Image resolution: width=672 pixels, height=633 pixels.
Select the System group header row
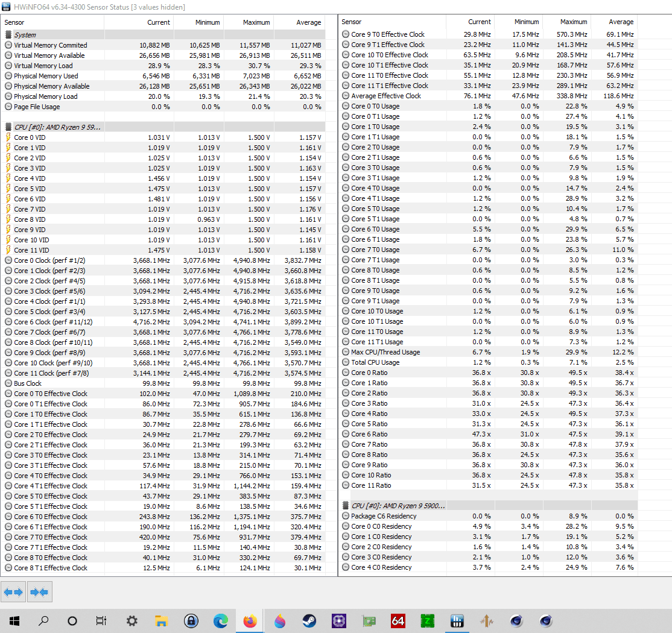point(163,35)
